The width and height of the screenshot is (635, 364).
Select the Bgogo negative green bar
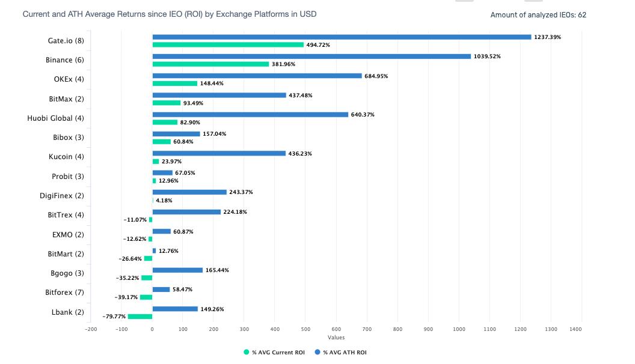[147, 278]
